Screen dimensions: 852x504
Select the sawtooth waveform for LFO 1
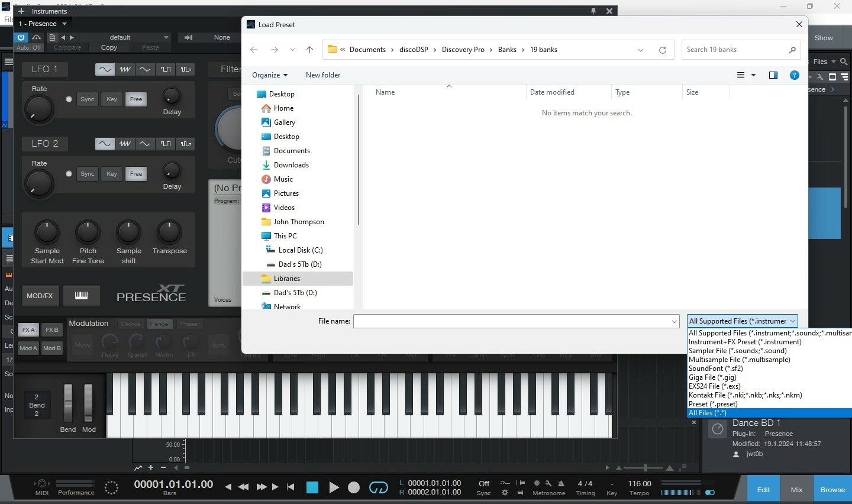click(125, 69)
